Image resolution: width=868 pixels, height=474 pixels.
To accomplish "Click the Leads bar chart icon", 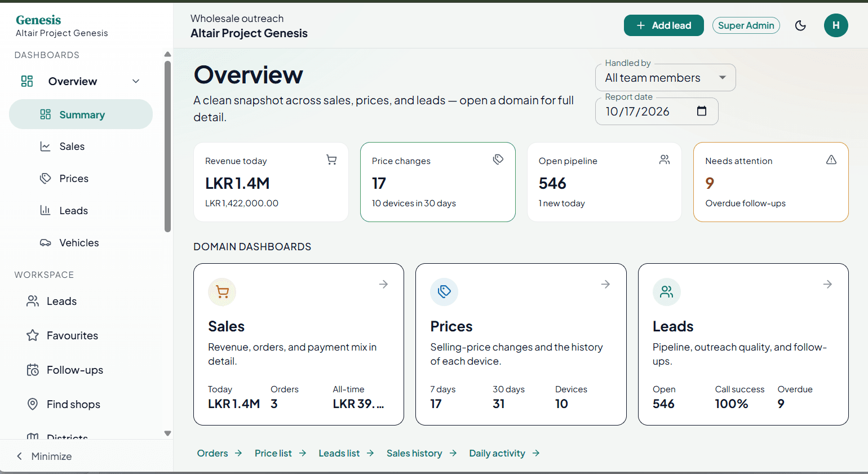I will pyautogui.click(x=46, y=211).
